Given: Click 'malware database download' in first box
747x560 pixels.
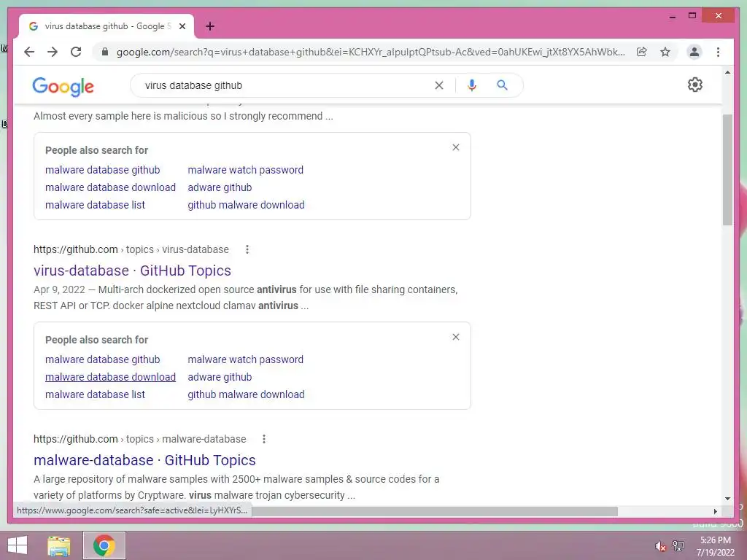Looking at the screenshot, I should point(111,187).
